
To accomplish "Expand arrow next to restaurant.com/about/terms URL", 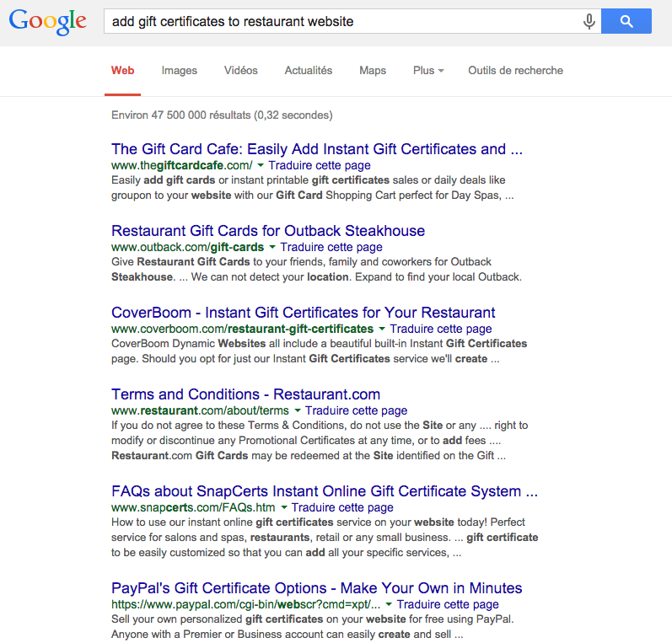I will point(298,410).
